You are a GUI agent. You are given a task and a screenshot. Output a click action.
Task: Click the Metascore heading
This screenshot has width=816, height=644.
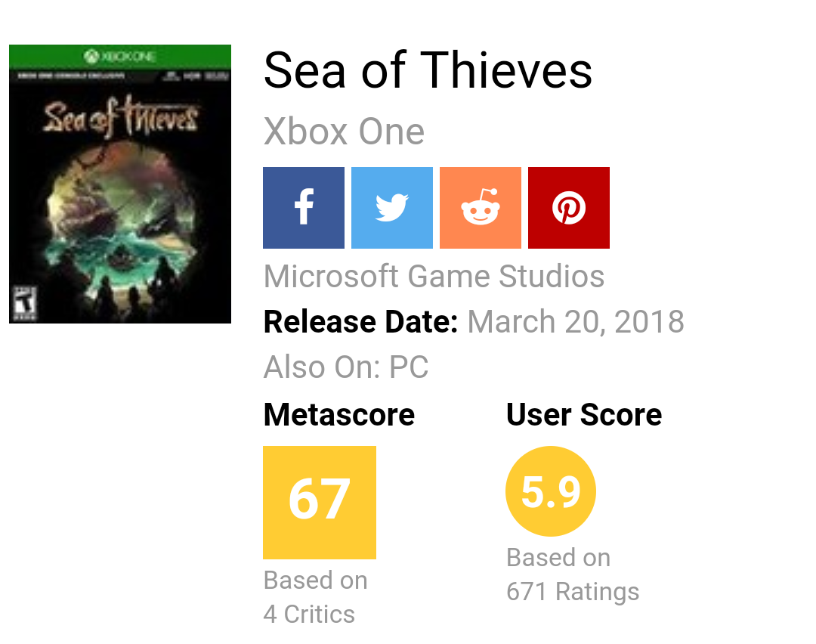pos(339,415)
